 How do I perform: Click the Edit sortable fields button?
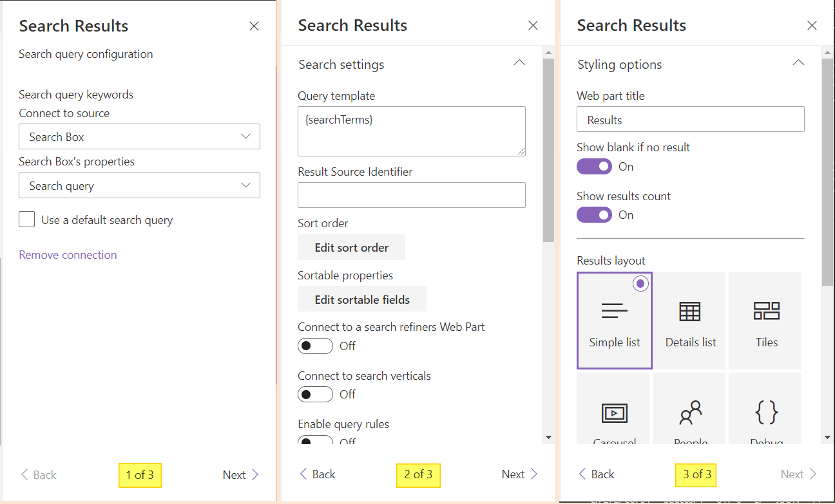(361, 299)
